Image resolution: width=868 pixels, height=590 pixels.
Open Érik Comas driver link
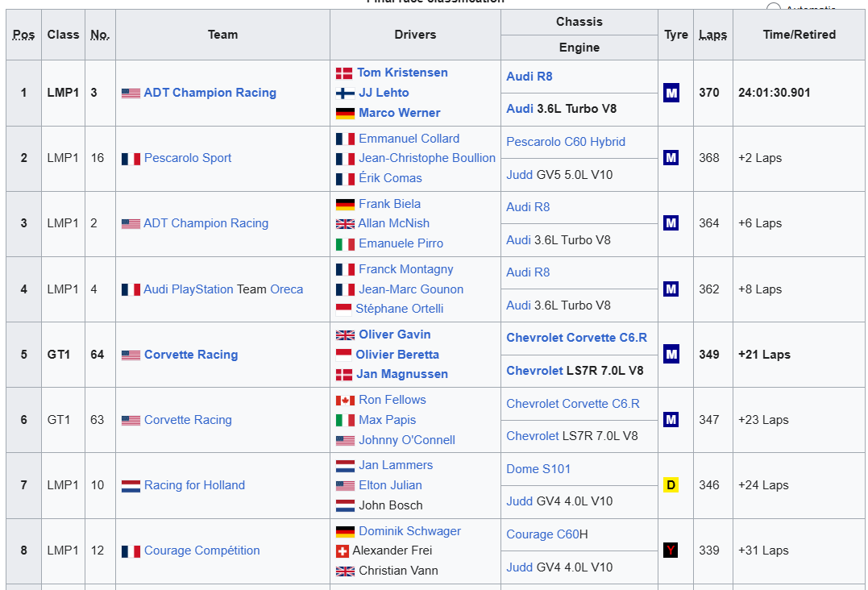(390, 177)
